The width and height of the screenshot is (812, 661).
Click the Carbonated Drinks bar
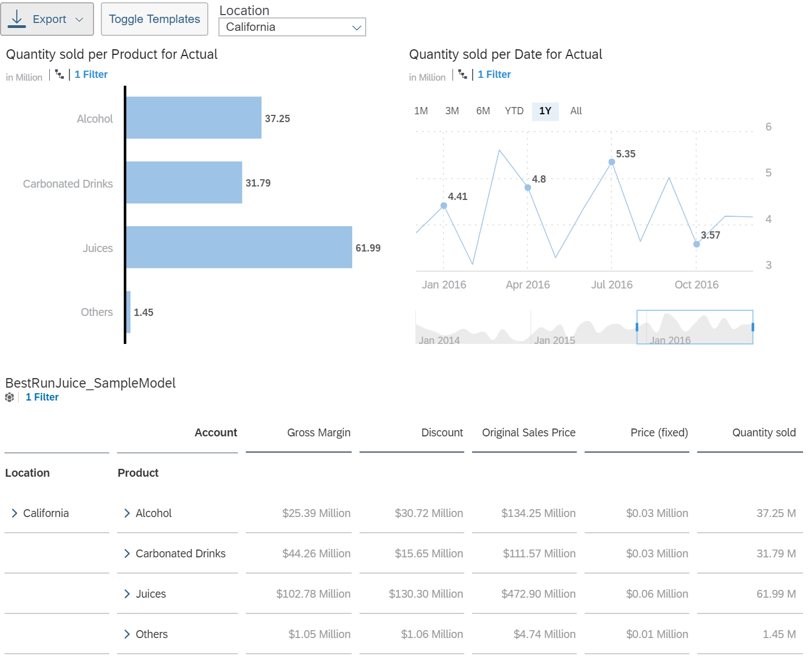184,183
